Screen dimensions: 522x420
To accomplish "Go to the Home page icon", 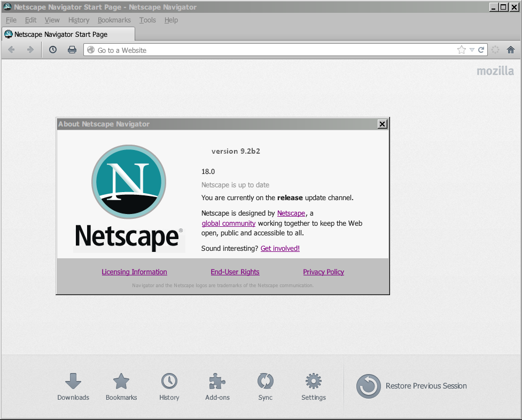I will (x=510, y=50).
